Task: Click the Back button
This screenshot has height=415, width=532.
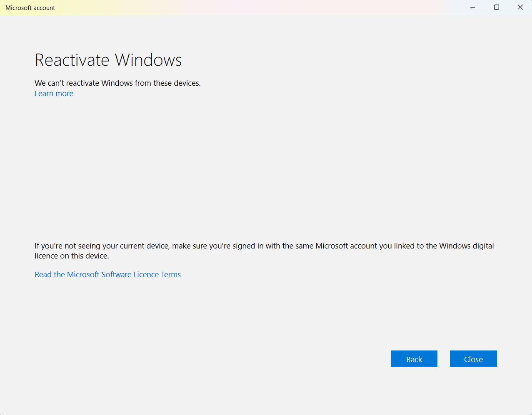Action: point(414,359)
